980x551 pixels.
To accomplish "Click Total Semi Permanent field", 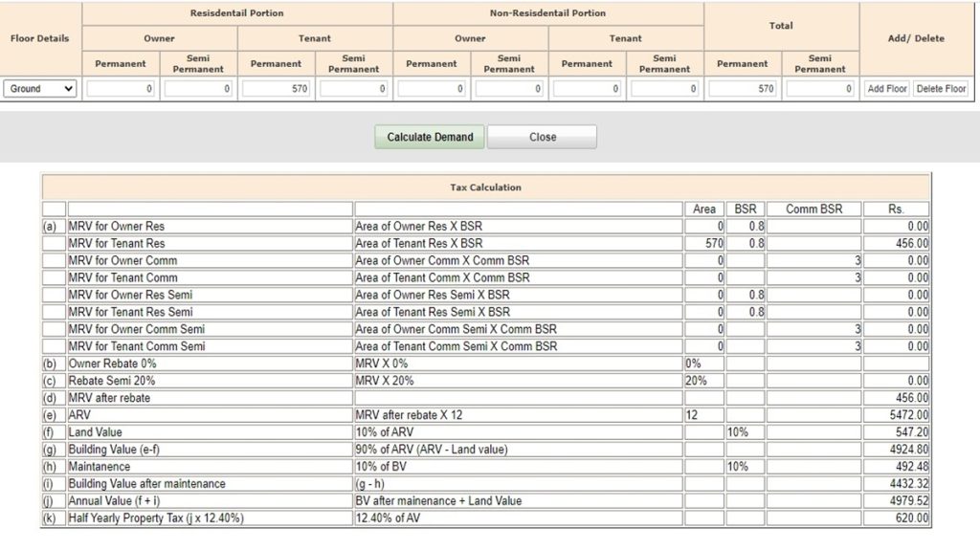I will (820, 89).
